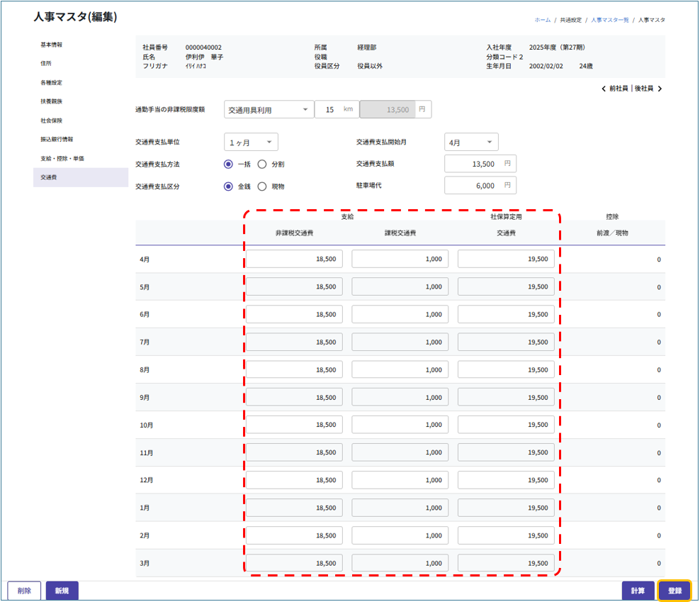The image size is (700, 602).
Task: Open 振込銀行情報 in the sidebar
Action: coord(57,140)
